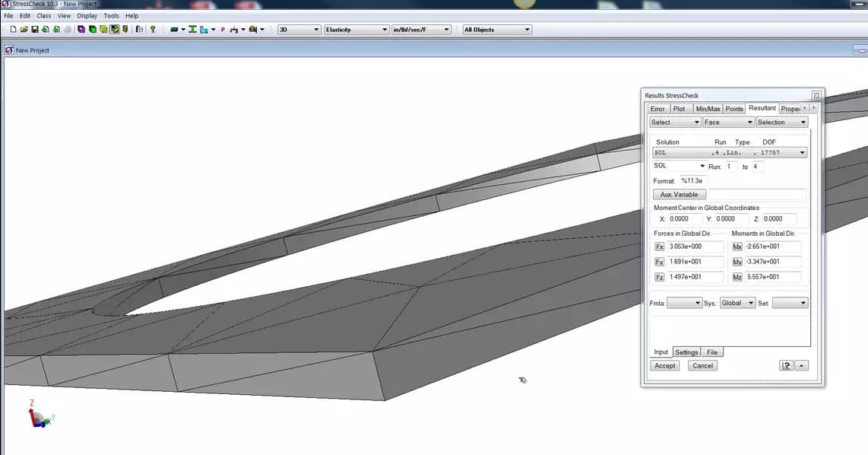Open the Face object type dropdown
Image resolution: width=868 pixels, height=455 pixels.
pos(727,122)
